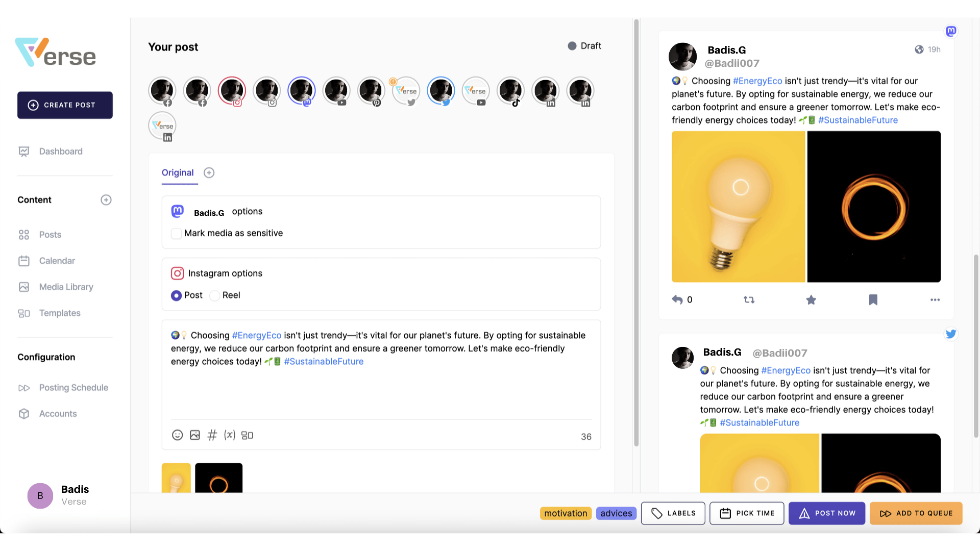Select the Reel radio button for Instagram
This screenshot has width=980, height=551.
pos(214,295)
